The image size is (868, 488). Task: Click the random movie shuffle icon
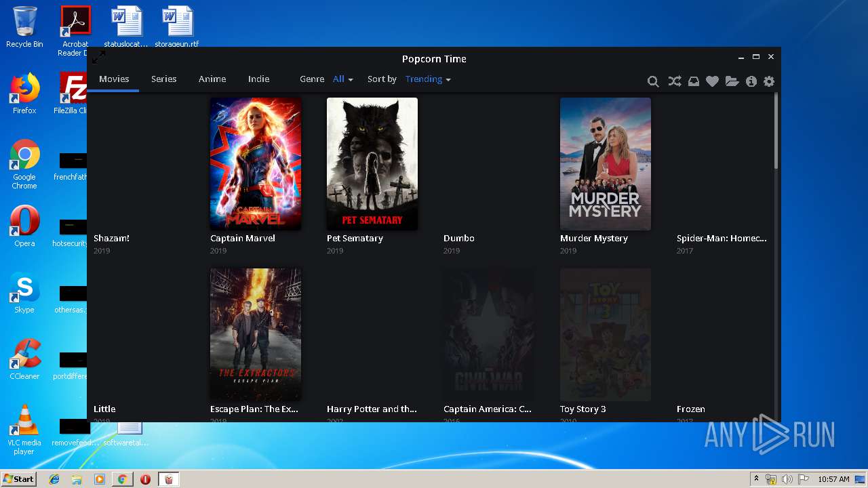674,81
